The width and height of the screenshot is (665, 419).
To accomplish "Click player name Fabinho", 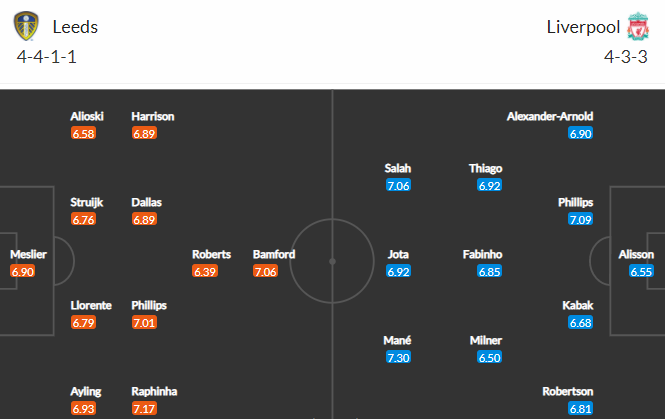I will tap(482, 254).
